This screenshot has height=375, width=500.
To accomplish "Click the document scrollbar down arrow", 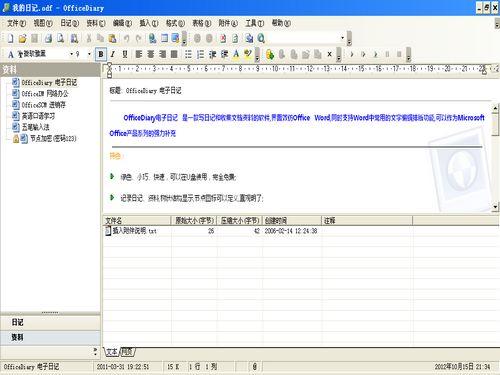I will (x=496, y=207).
